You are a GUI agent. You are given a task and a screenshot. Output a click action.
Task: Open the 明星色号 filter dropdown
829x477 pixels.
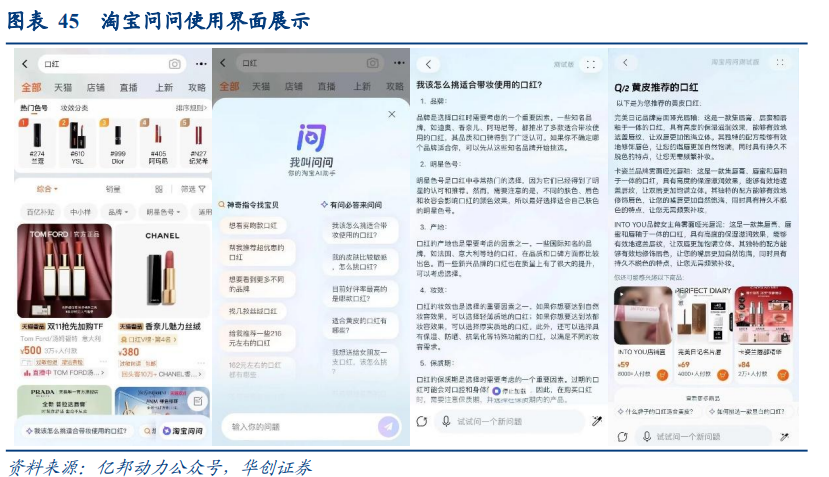point(163,212)
